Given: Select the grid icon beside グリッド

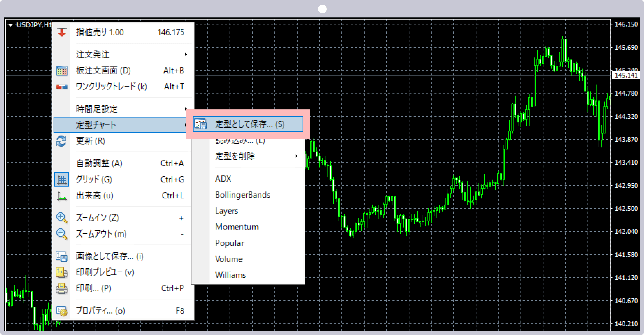Looking at the screenshot, I should [x=62, y=179].
